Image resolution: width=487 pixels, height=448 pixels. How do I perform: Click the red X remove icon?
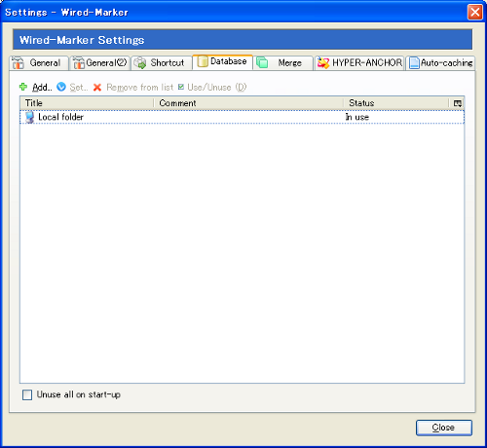(97, 88)
